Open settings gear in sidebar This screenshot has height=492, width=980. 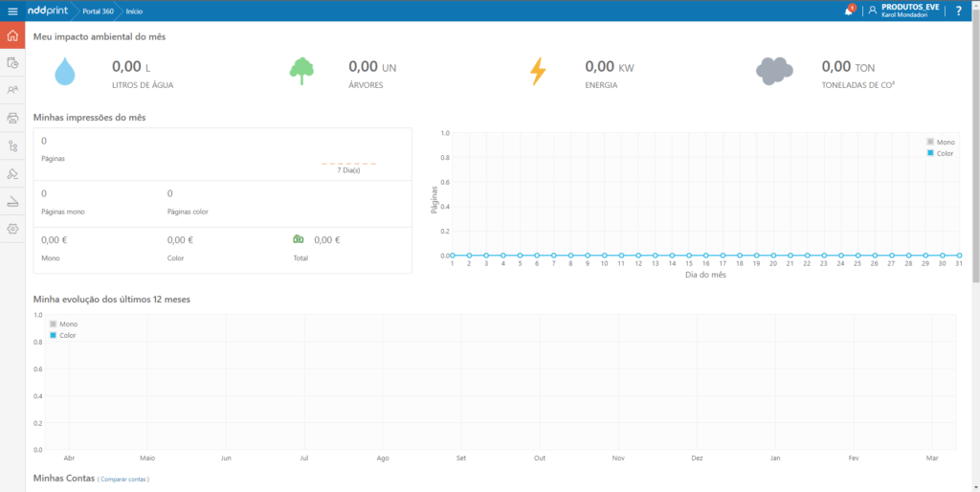click(12, 229)
